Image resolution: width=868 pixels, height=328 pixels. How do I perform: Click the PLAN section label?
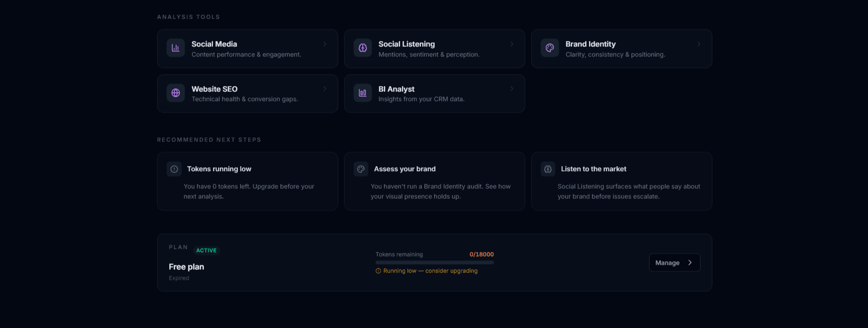pos(178,247)
